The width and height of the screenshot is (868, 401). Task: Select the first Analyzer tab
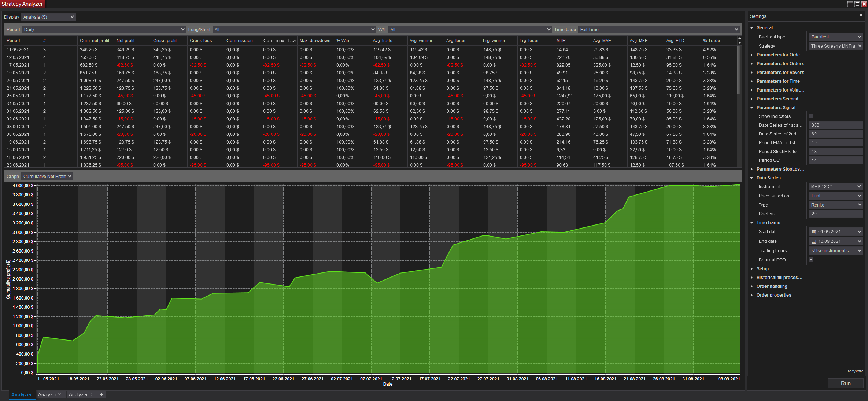(22, 394)
